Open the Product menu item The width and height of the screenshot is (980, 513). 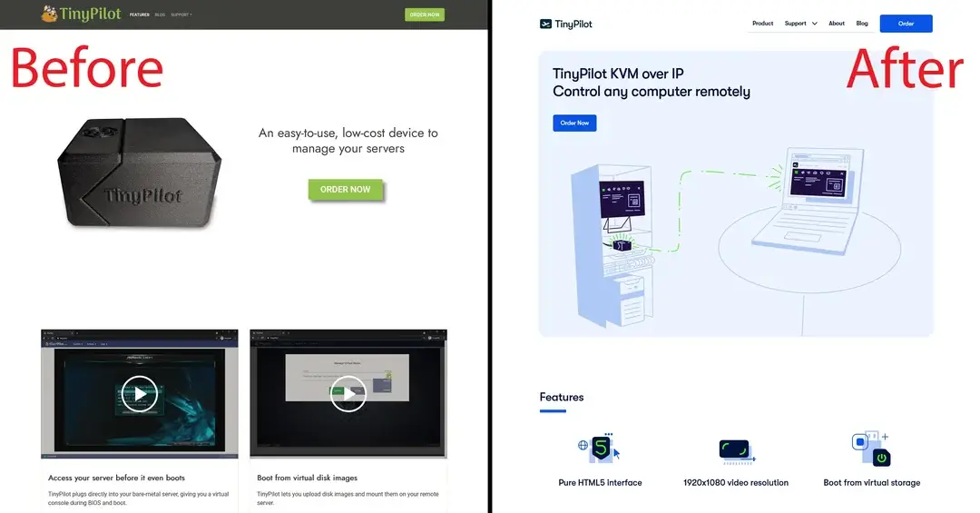click(762, 23)
